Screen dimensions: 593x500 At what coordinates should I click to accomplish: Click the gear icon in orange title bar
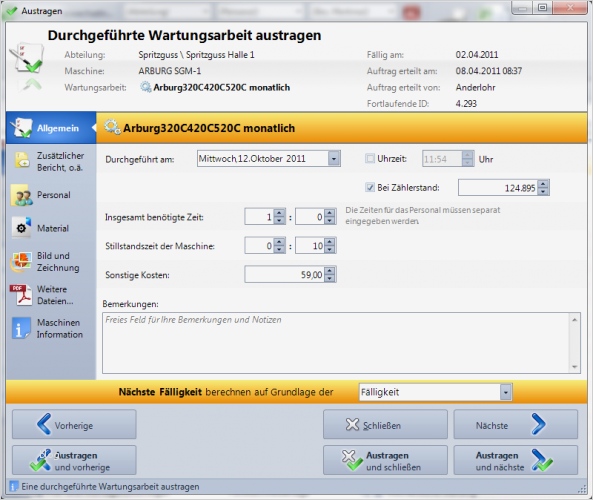coord(112,127)
